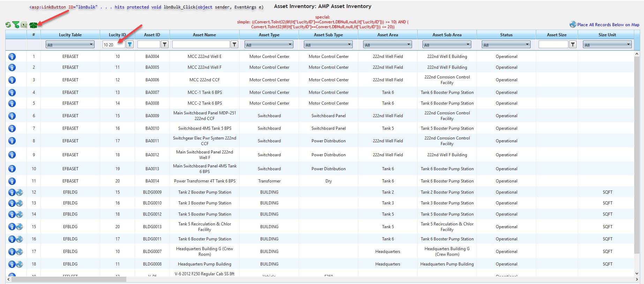The image size is (644, 284).
Task: Focus the Asset ID filter text box
Action: [x=149, y=44]
